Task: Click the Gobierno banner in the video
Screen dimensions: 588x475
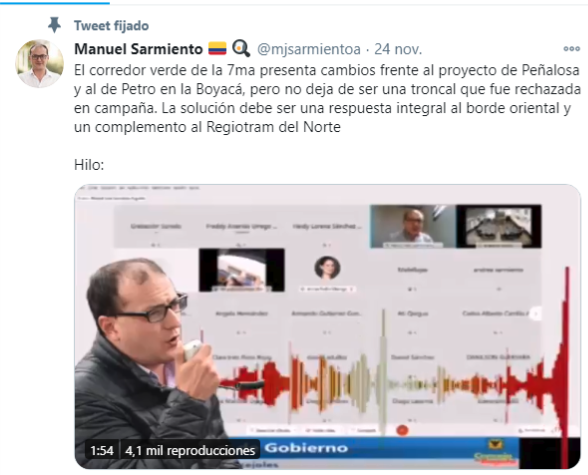Action: tap(306, 448)
